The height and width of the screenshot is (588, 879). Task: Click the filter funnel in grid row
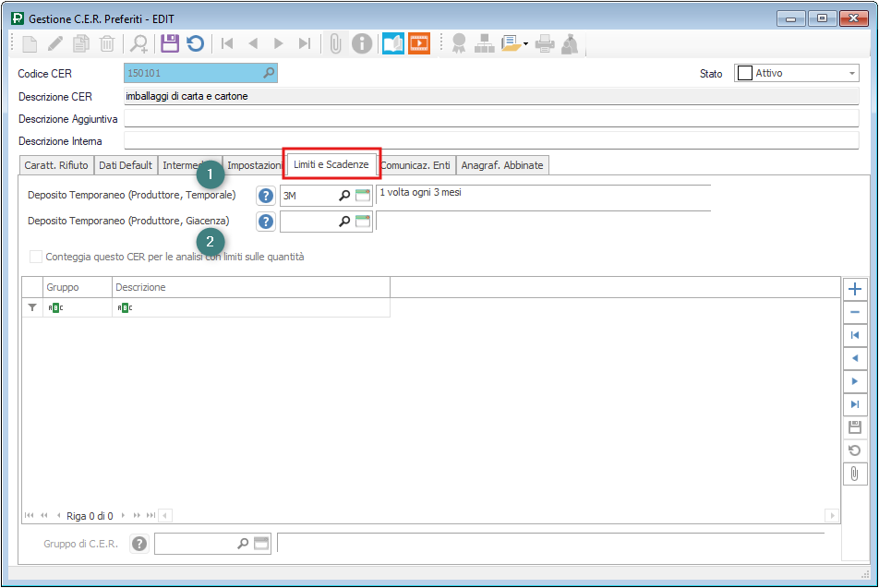[x=32, y=307]
